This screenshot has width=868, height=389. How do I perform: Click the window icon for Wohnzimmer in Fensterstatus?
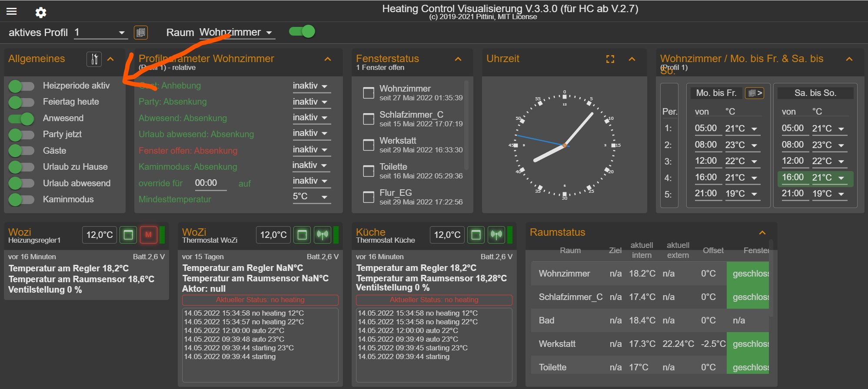[369, 93]
